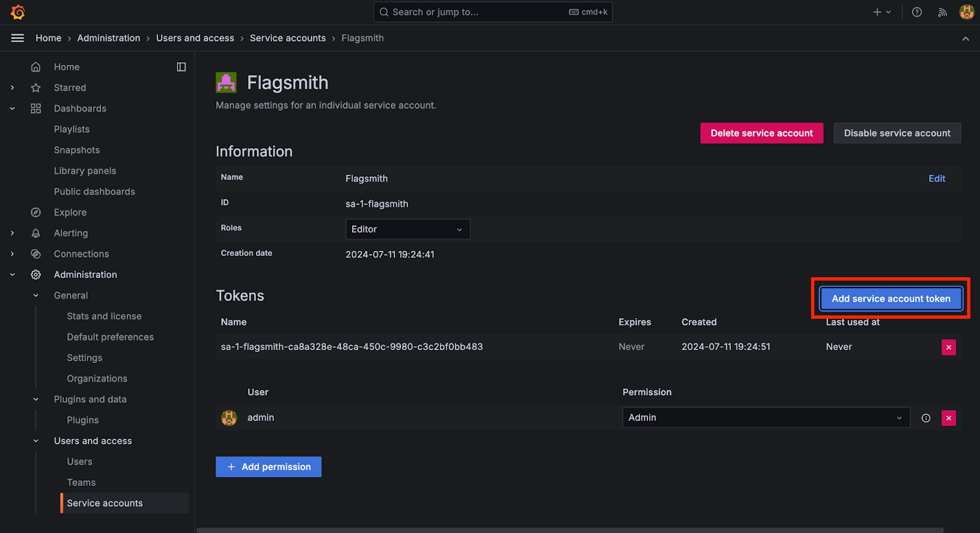Click the admin user avatar
The height and width of the screenshot is (533, 980).
pos(229,418)
